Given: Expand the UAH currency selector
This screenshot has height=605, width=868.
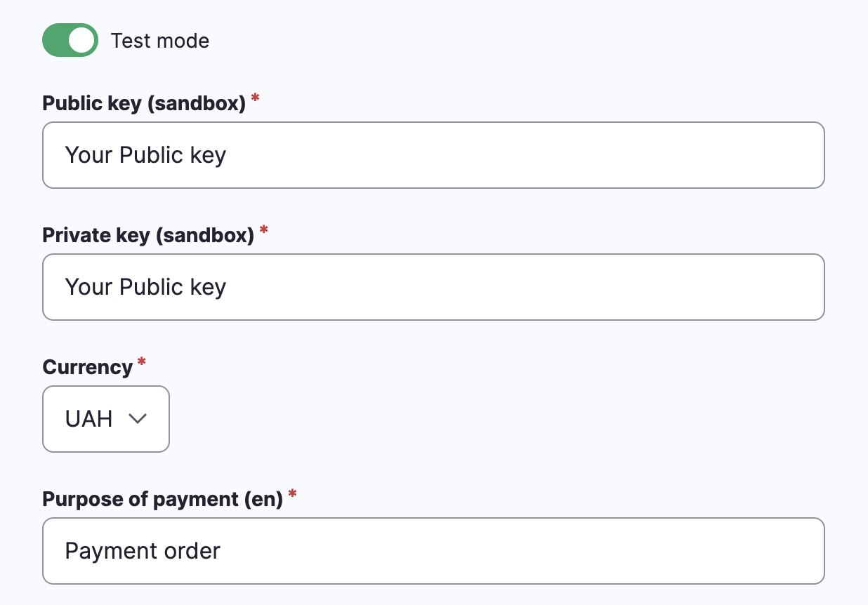Looking at the screenshot, I should pyautogui.click(x=105, y=418).
